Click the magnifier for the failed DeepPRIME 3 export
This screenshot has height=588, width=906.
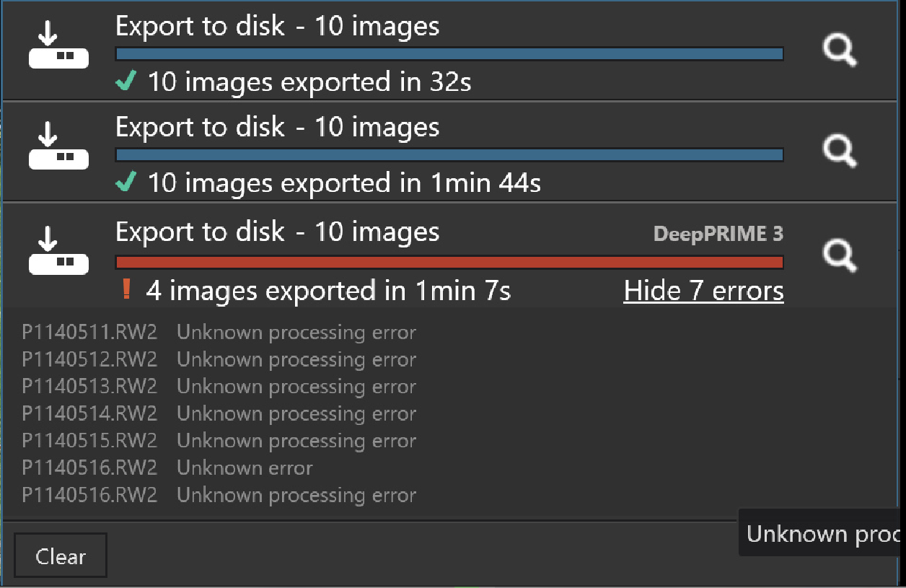(x=840, y=255)
